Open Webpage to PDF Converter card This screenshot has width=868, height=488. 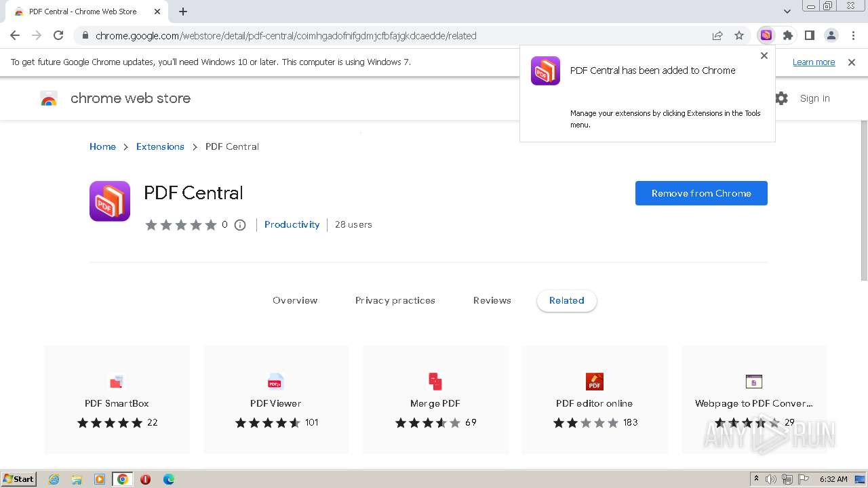point(754,399)
